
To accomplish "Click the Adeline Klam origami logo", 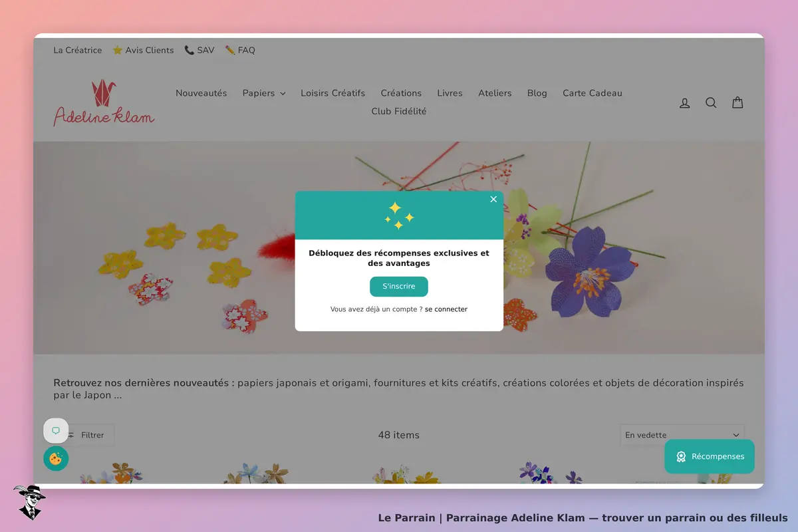I will click(104, 102).
